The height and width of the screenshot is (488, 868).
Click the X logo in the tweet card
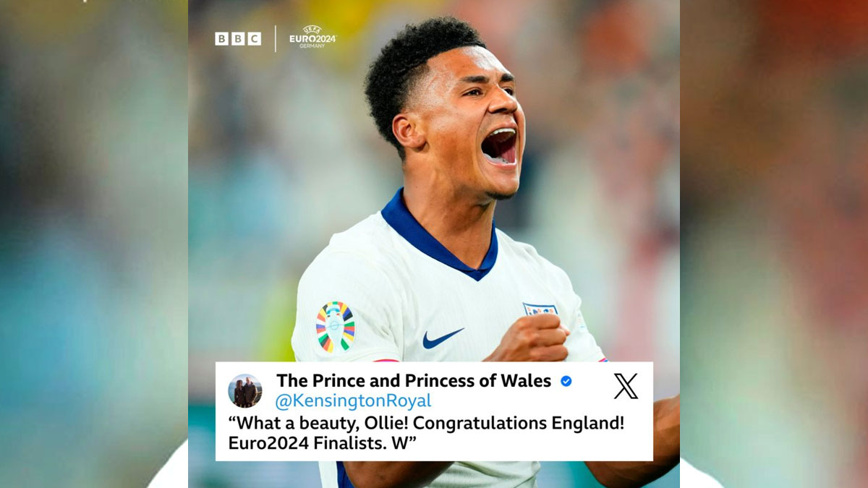coord(626,386)
